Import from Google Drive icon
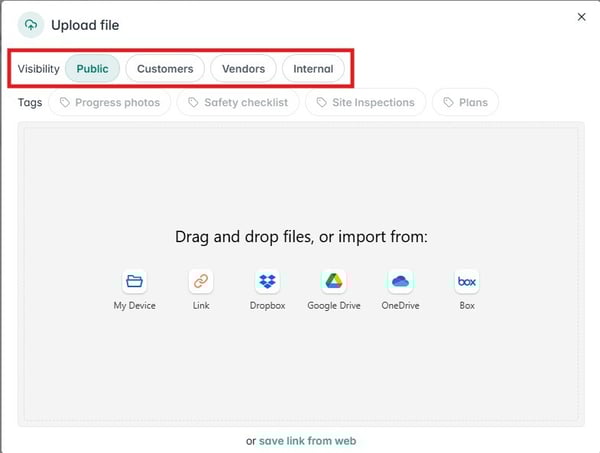Screen dimensions: 600x453 pos(333,281)
